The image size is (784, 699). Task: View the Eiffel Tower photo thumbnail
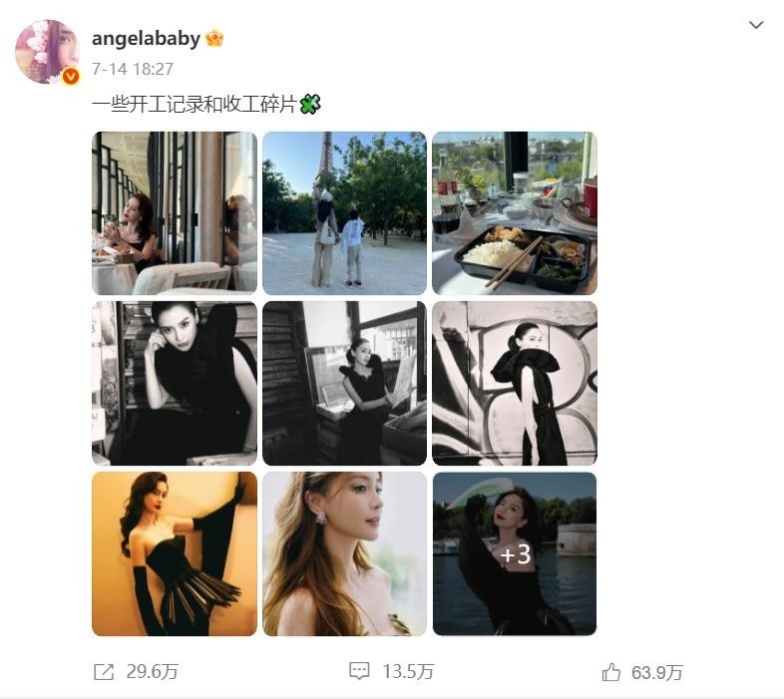344,213
